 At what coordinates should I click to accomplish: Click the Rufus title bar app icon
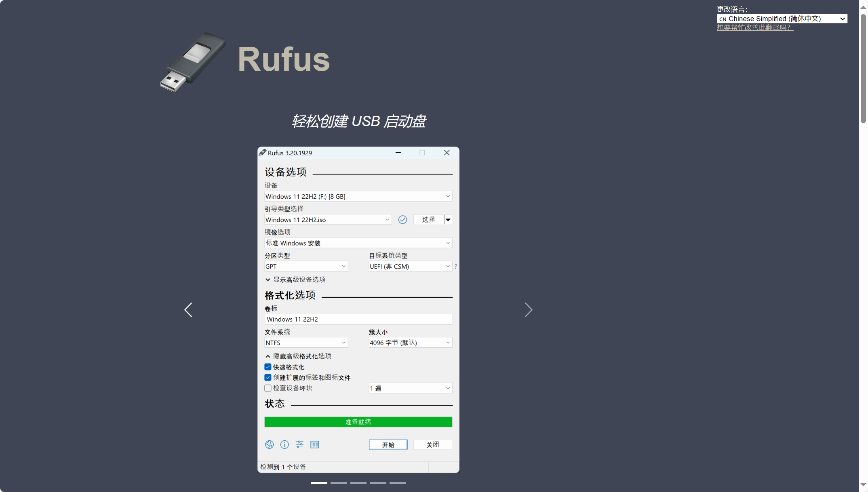pyautogui.click(x=263, y=153)
